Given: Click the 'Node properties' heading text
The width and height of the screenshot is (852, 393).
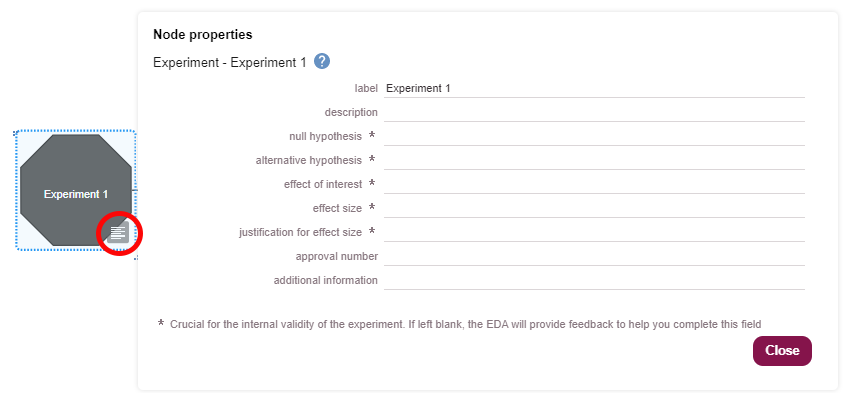Looking at the screenshot, I should coord(203,35).
